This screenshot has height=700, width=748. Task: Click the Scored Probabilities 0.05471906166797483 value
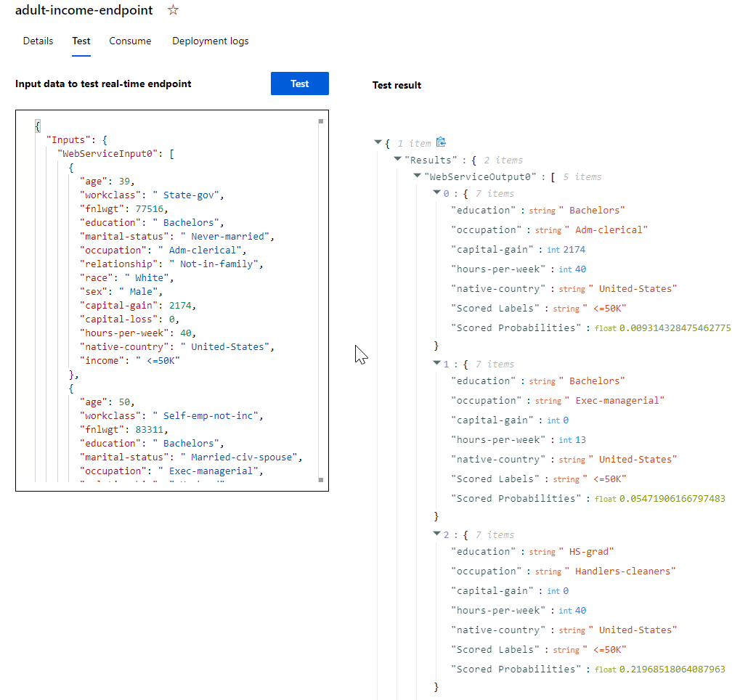pyautogui.click(x=672, y=499)
